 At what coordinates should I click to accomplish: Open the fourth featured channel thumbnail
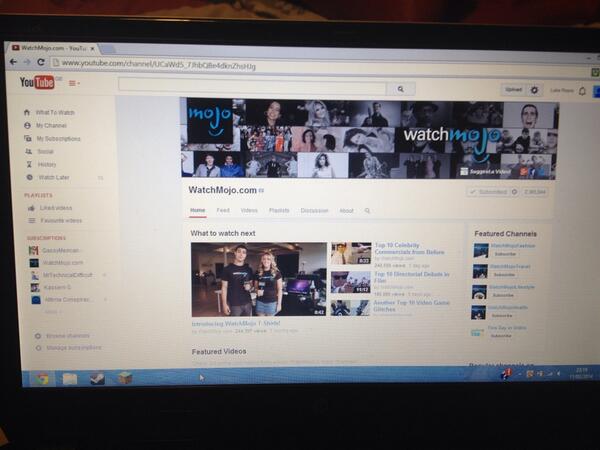[478, 312]
